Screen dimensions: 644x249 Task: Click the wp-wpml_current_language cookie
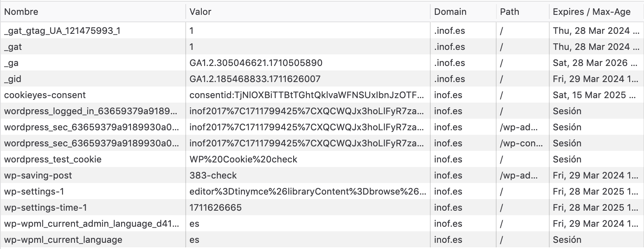pyautogui.click(x=63, y=240)
